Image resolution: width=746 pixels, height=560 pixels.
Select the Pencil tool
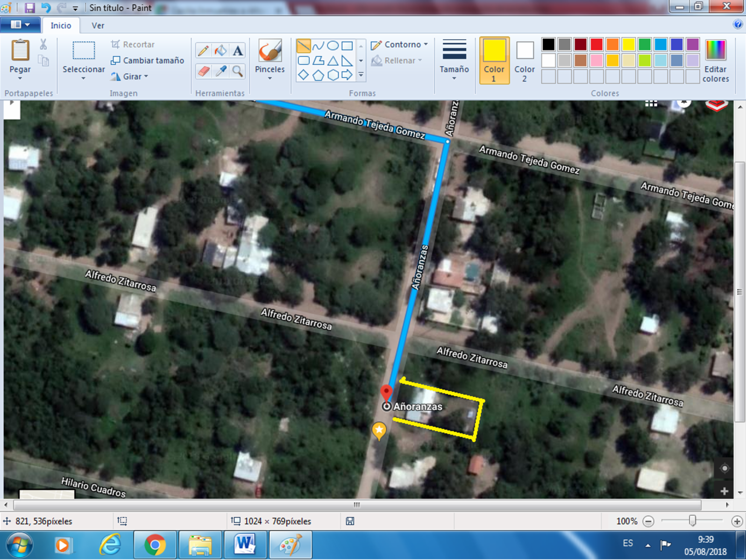[x=203, y=50]
